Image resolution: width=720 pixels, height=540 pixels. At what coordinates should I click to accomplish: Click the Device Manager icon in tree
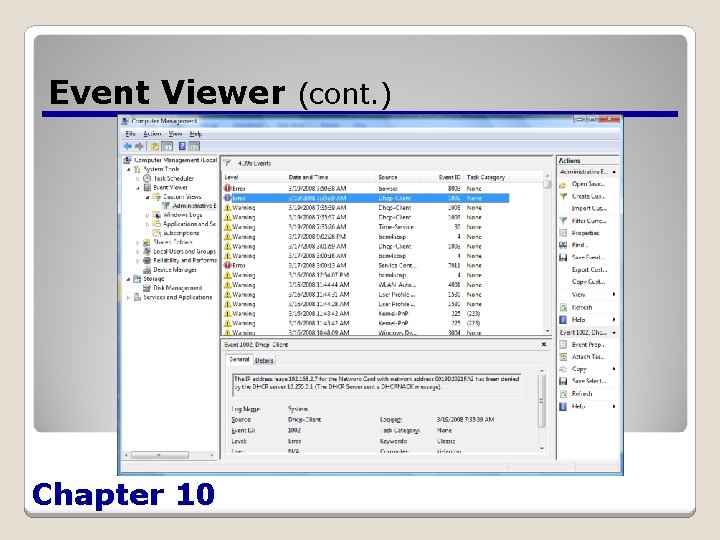point(147,270)
